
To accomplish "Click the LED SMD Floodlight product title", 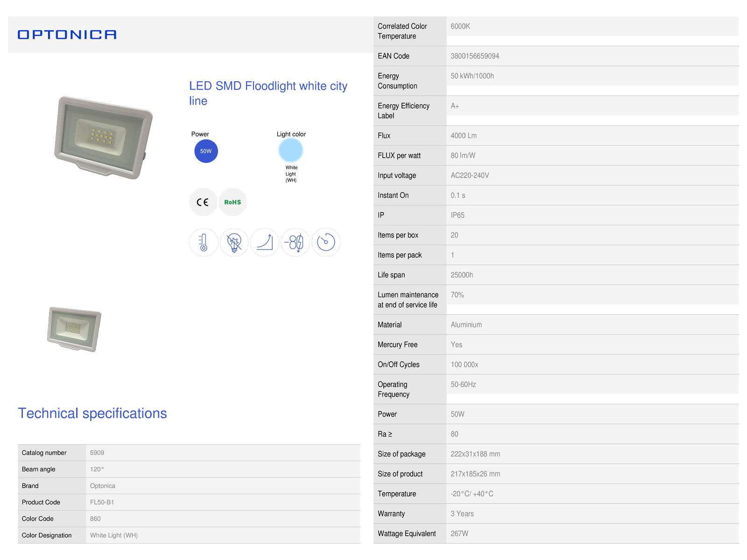I will coord(268,93).
